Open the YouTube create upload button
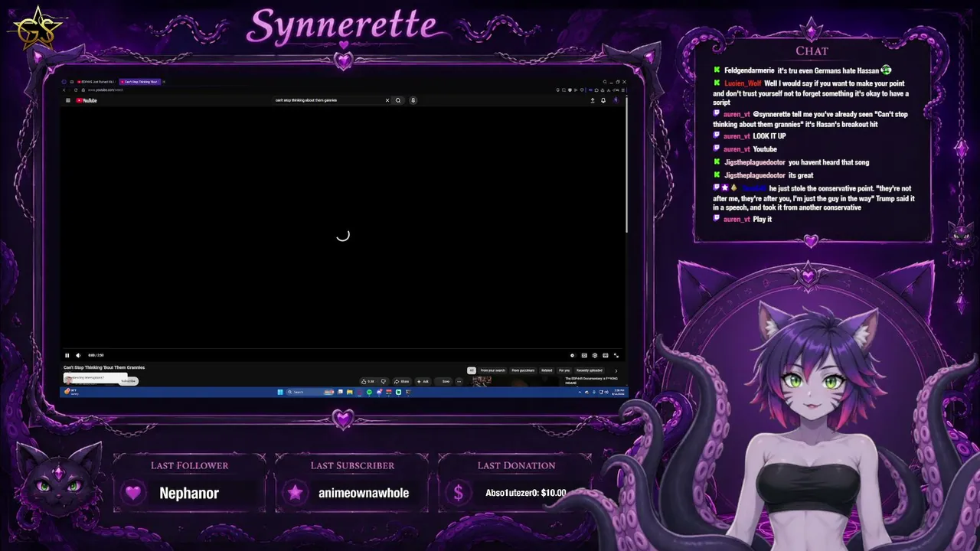 [592, 100]
